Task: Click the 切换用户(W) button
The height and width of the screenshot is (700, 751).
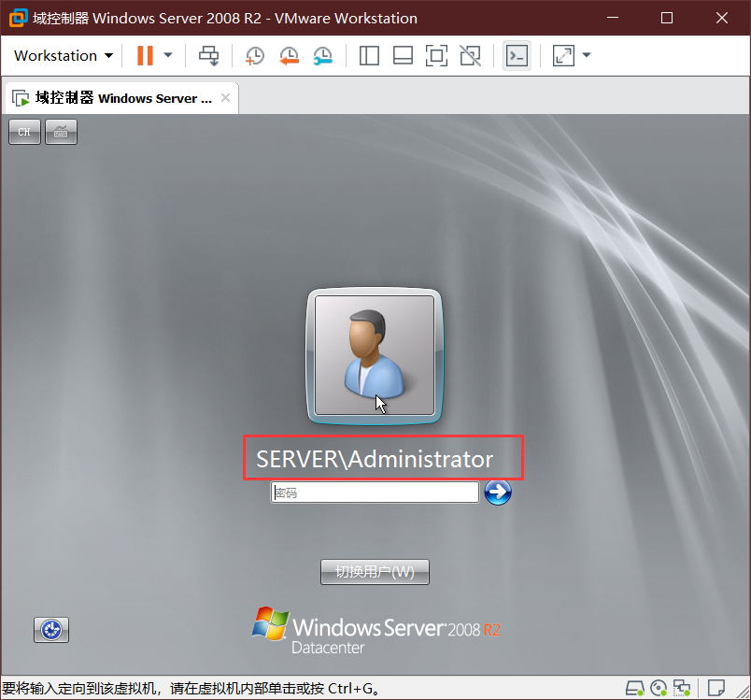Action: point(375,572)
